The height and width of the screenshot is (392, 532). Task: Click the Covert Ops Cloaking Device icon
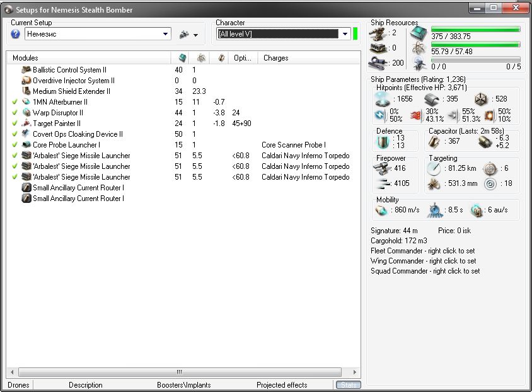click(x=26, y=134)
